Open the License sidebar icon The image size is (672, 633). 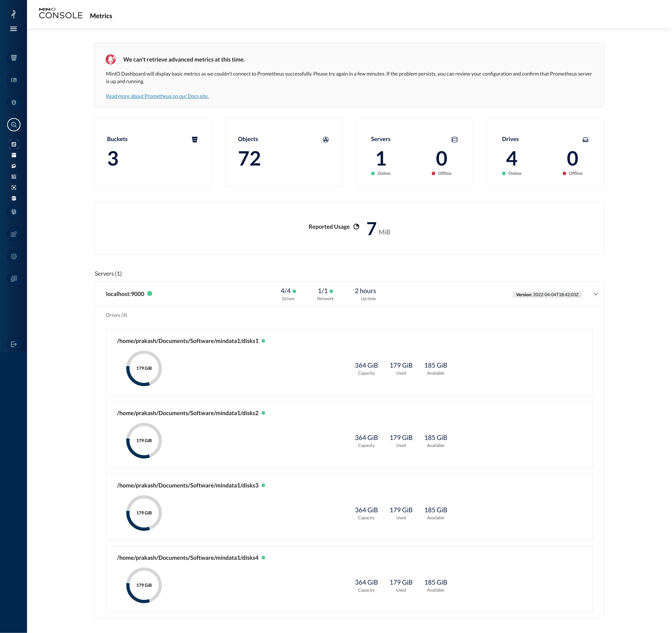click(13, 234)
